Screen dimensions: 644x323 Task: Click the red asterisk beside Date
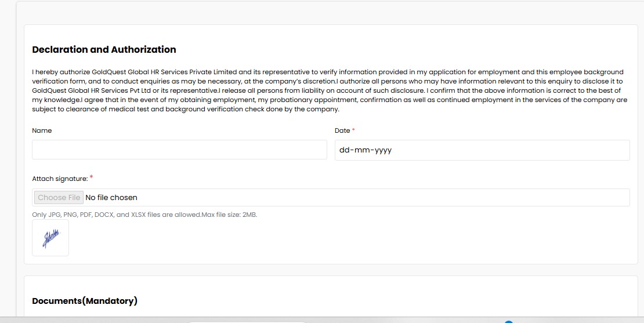353,130
